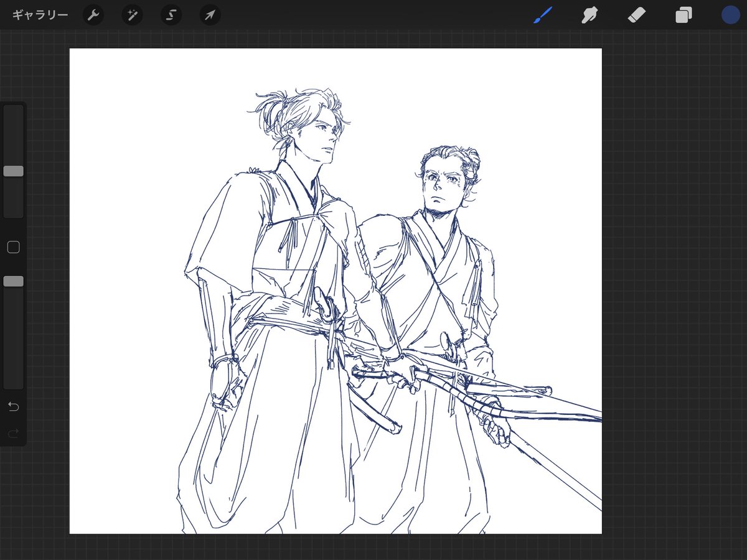
Task: Click the upper brush size slider handle
Action: click(x=13, y=171)
